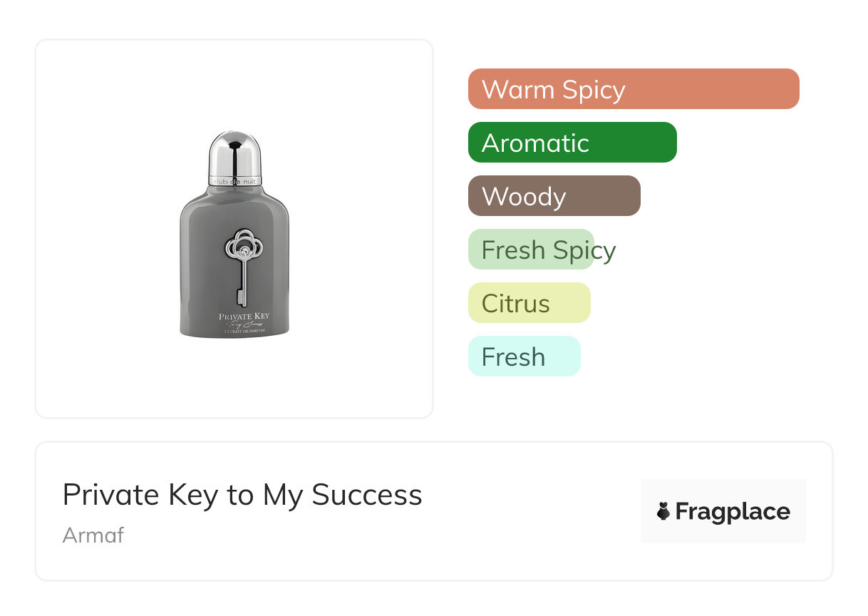
Task: Open the perfume bottle product image
Action: 234,228
